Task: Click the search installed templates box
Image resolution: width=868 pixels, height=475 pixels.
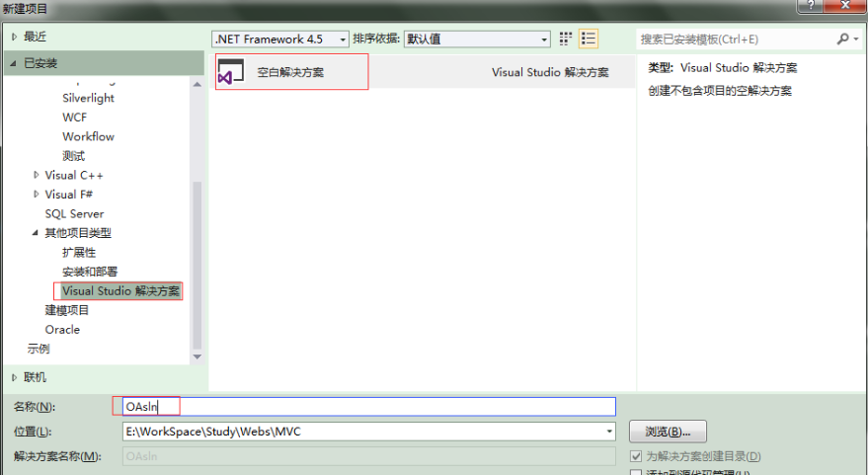Action: (749, 39)
